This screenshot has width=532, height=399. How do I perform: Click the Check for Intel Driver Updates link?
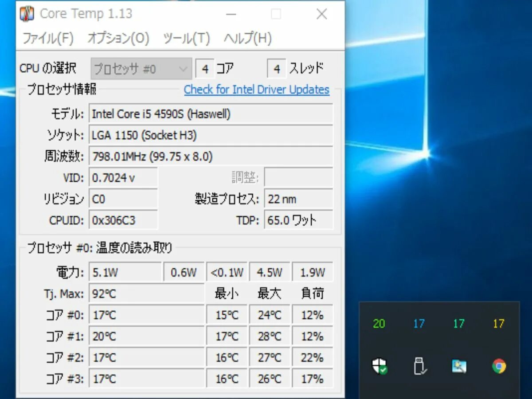(257, 90)
